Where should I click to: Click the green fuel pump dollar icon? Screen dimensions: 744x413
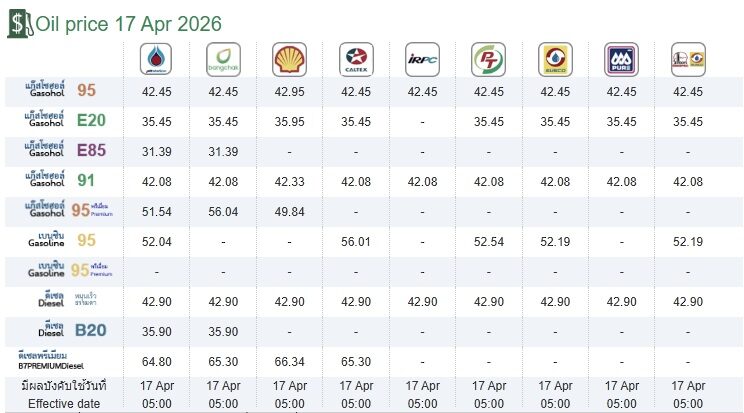pyautogui.click(x=20, y=24)
